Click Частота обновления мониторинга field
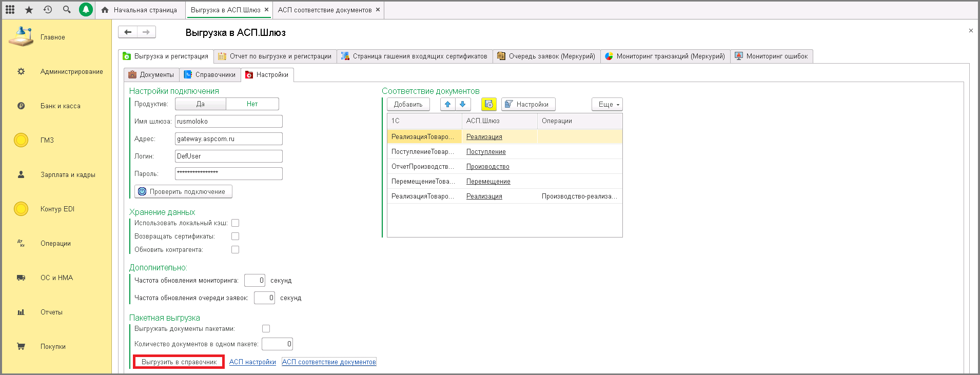Screen dimensions: 980x375 pyautogui.click(x=255, y=281)
